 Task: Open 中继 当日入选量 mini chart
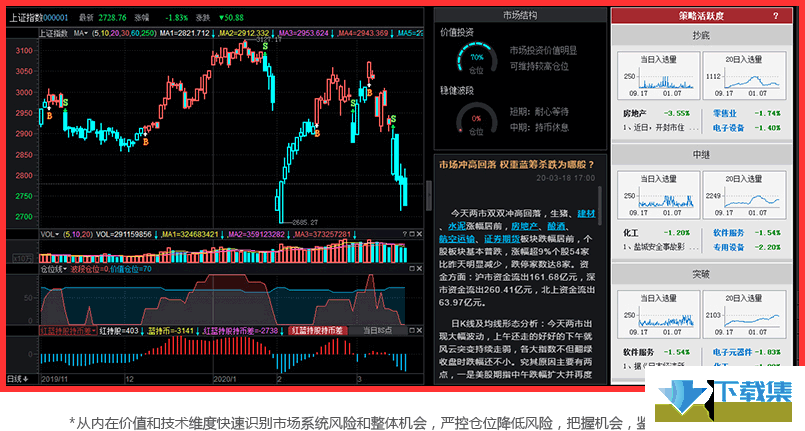click(658, 195)
